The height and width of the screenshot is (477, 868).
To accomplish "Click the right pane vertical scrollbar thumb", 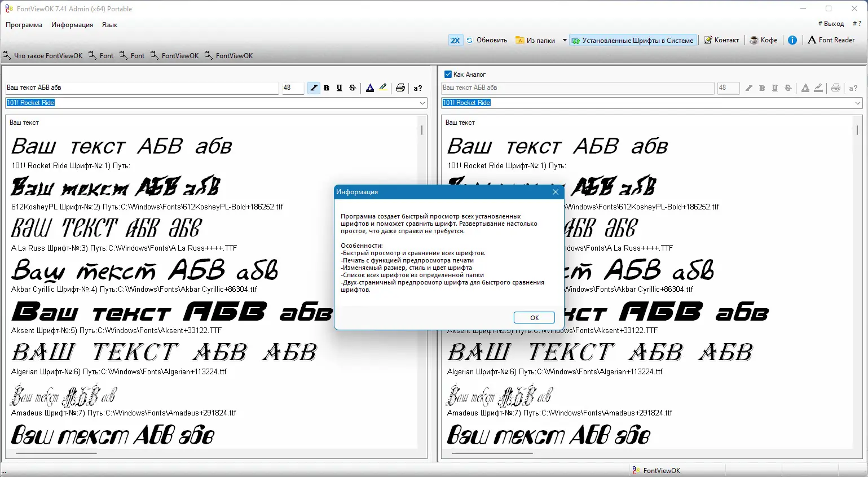I will (x=857, y=130).
